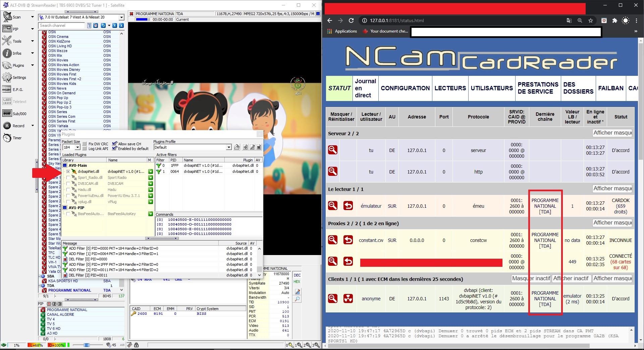Toggle the Allow save CH checkbox
Screen dimensions: 644x350
coord(114,144)
